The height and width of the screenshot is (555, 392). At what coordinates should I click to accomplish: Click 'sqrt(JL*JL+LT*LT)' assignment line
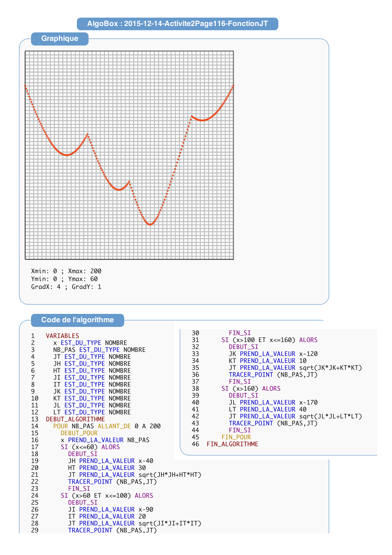click(x=296, y=416)
